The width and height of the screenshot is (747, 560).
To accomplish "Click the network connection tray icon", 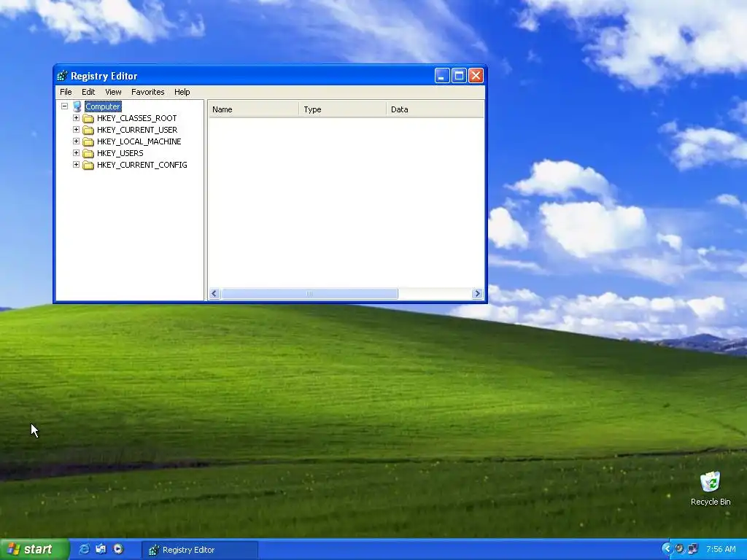I will coord(693,549).
